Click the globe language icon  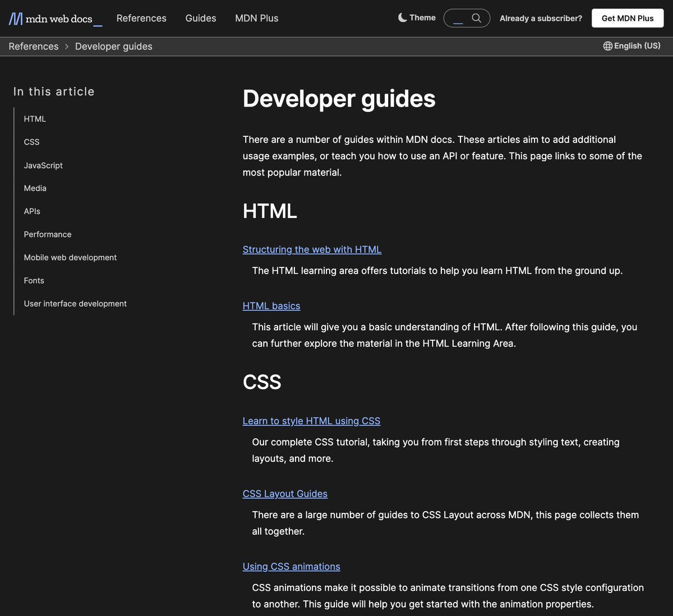[607, 46]
